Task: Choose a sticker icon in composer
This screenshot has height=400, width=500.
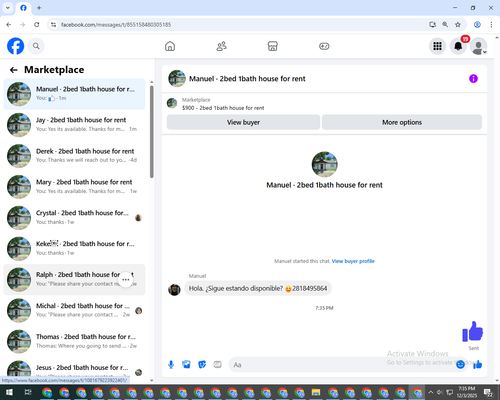Action: [x=202, y=365]
